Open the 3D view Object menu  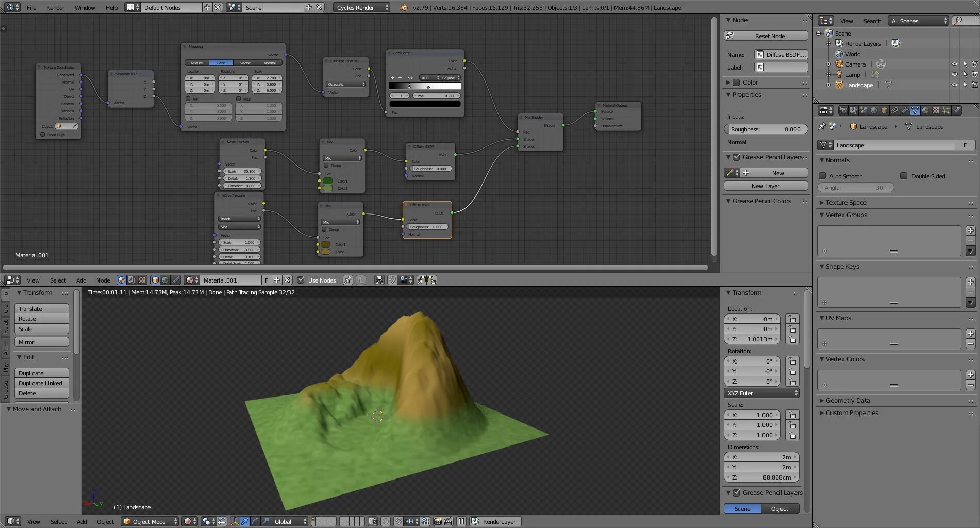105,522
